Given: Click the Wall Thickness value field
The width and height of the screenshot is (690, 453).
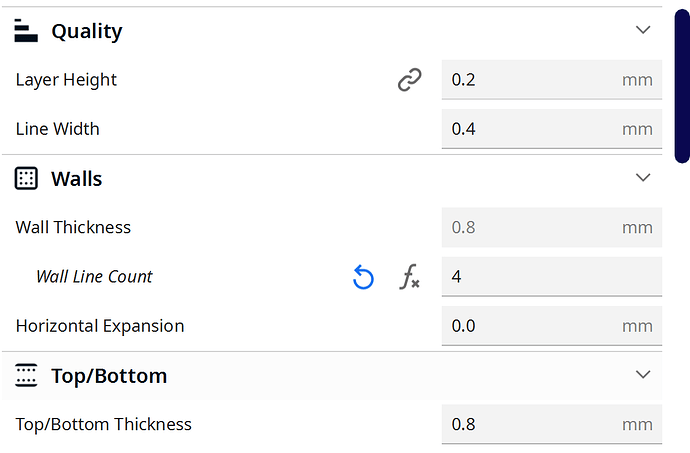Looking at the screenshot, I should point(552,228).
